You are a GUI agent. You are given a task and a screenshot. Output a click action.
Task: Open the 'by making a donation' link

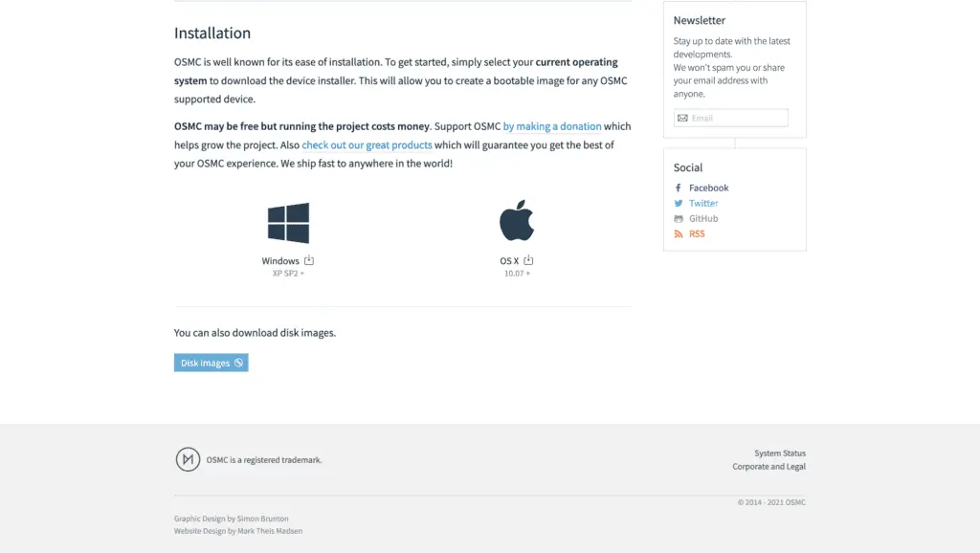(x=552, y=126)
